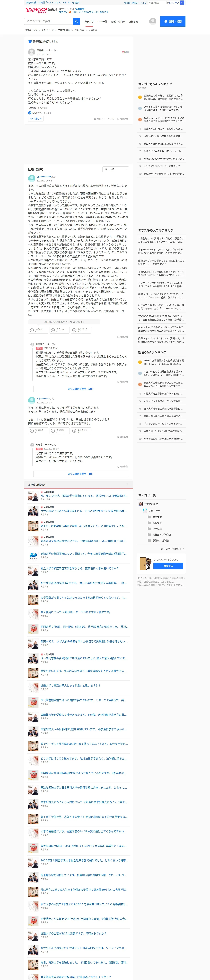Open 東京農業大学は補欠合格の繰上げ率 question
The image size is (210, 980).
click(x=76, y=977)
